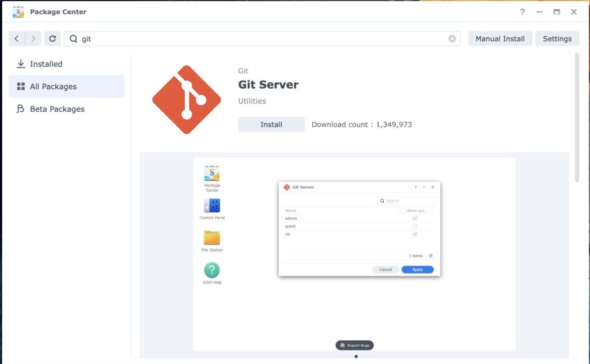
Task: Install the Git Server package
Action: point(271,124)
